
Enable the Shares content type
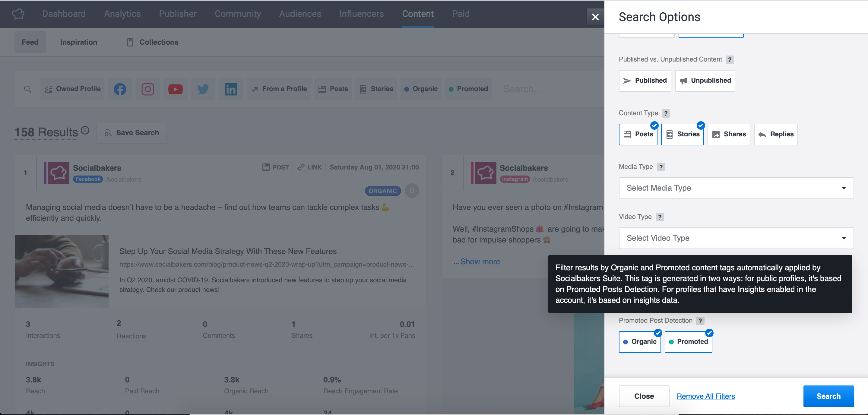point(728,135)
